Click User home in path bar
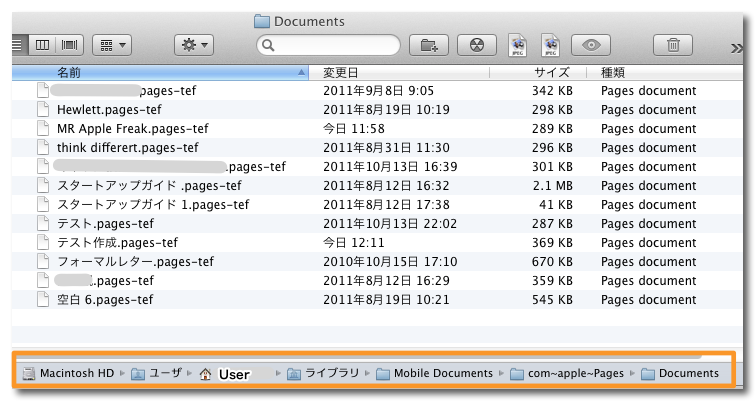 coord(225,374)
